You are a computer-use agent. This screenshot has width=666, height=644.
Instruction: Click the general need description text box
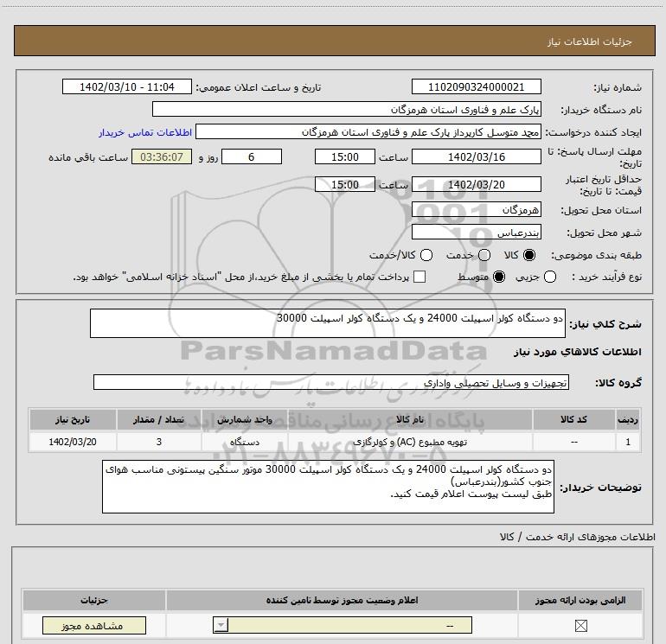click(328, 323)
